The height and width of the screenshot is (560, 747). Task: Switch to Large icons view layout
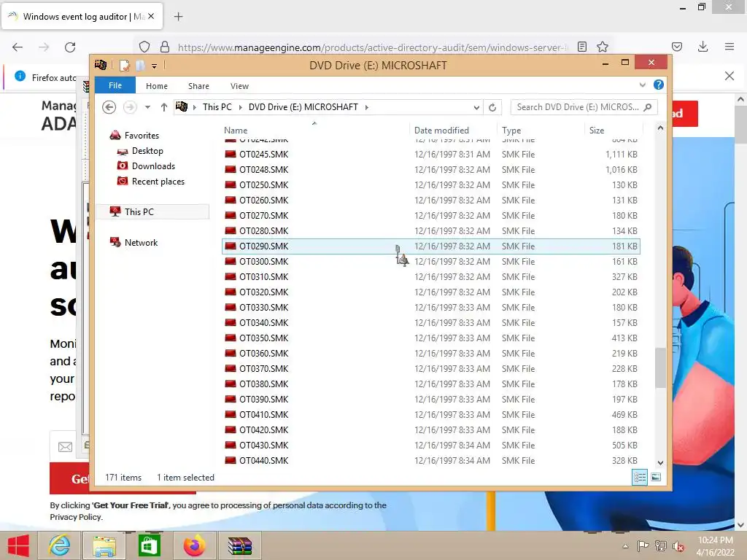coord(656,477)
